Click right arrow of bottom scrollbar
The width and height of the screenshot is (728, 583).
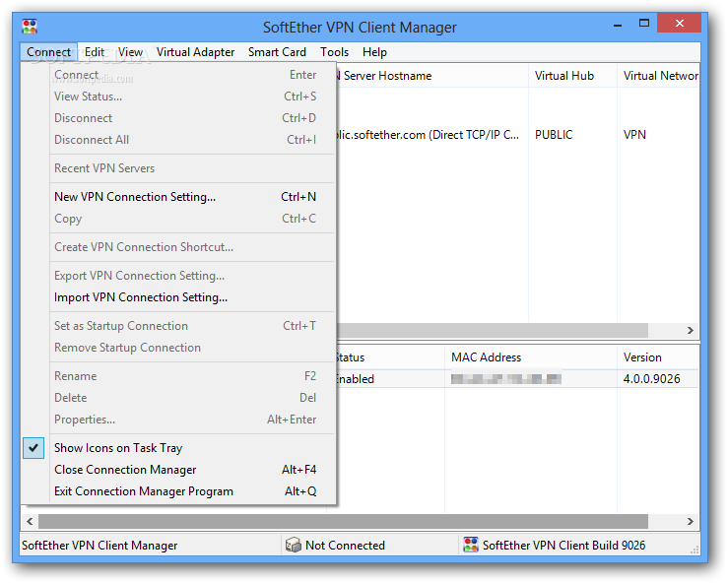coord(691,521)
